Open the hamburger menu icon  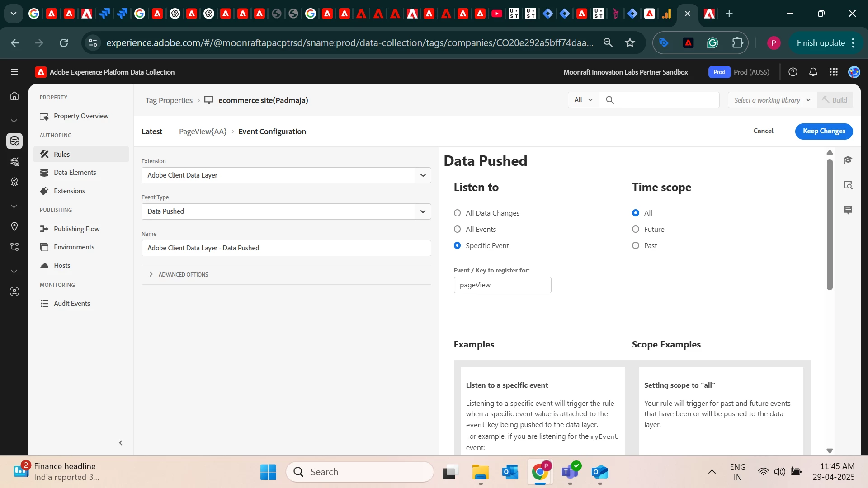pyautogui.click(x=14, y=72)
